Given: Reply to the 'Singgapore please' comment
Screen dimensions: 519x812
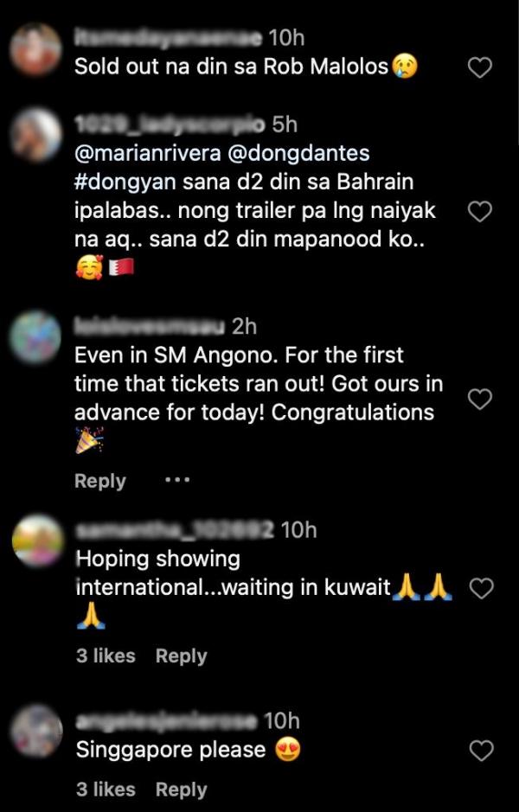Looking at the screenshot, I should point(181,790).
